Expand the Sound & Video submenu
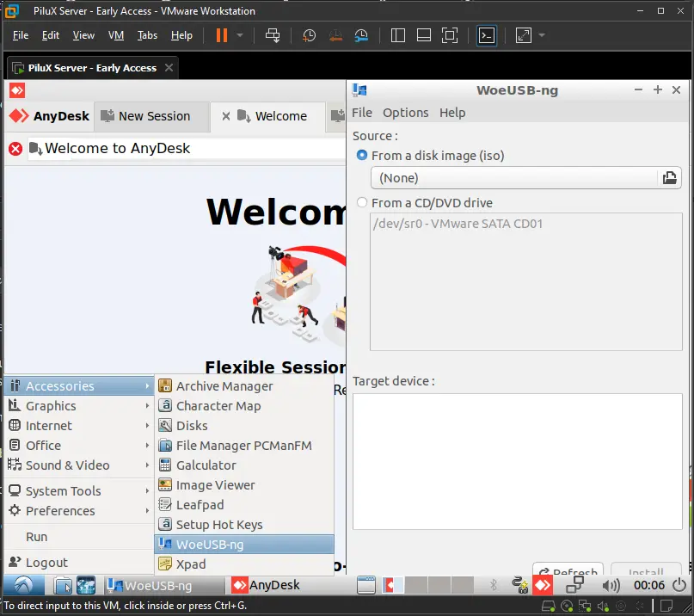694x616 pixels. click(x=79, y=465)
